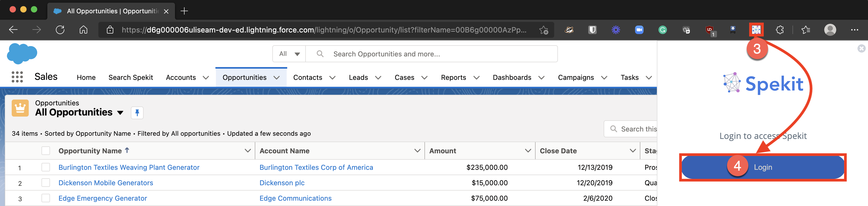This screenshot has height=206, width=868.
Task: Open the Reports tab
Action: (x=453, y=77)
